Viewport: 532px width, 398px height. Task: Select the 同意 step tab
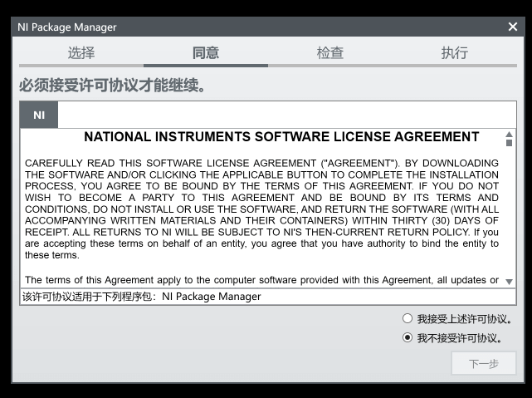click(x=206, y=53)
